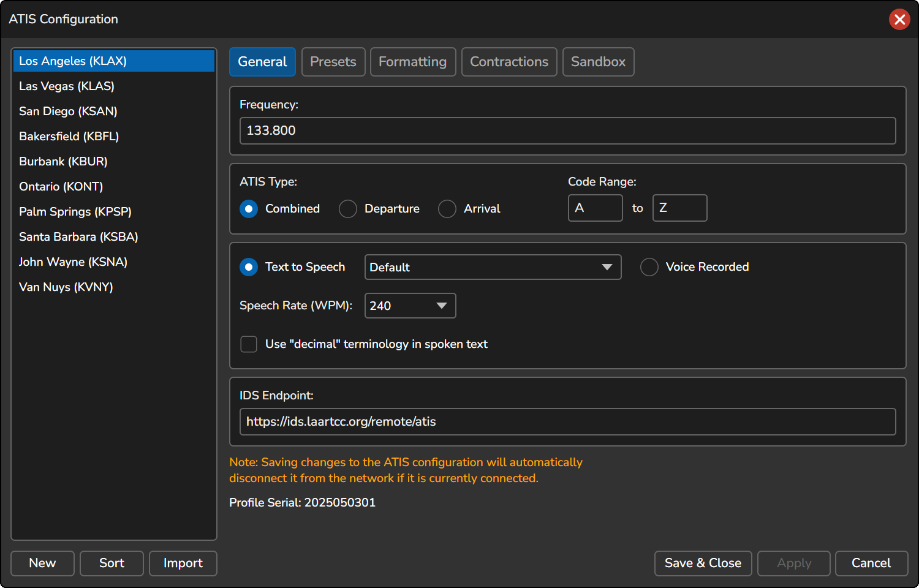Viewport: 919px width, 588px height.
Task: Switch to the Presets tab
Action: point(333,62)
